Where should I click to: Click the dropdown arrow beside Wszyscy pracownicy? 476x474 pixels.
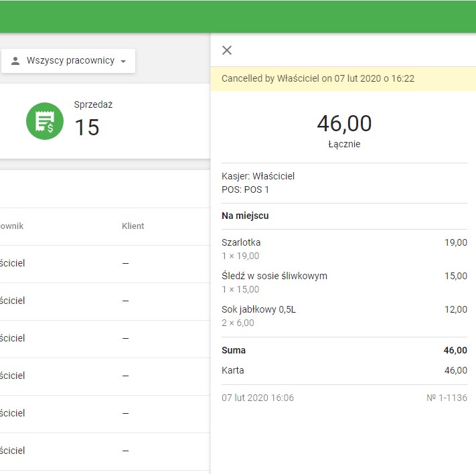[123, 62]
